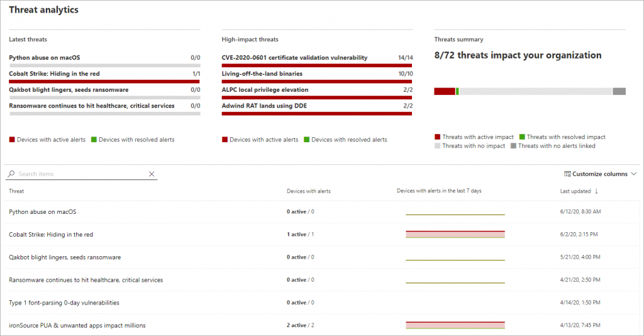Click Threats with no alerts linked legend swatch

click(x=513, y=146)
